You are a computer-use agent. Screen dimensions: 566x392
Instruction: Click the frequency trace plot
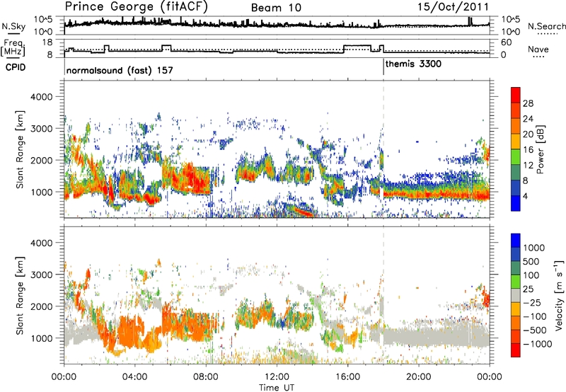click(x=277, y=48)
